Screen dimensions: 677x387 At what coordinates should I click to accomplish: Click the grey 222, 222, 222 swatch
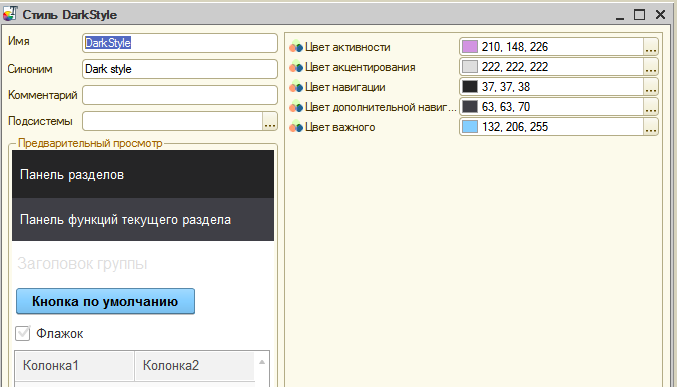click(470, 67)
